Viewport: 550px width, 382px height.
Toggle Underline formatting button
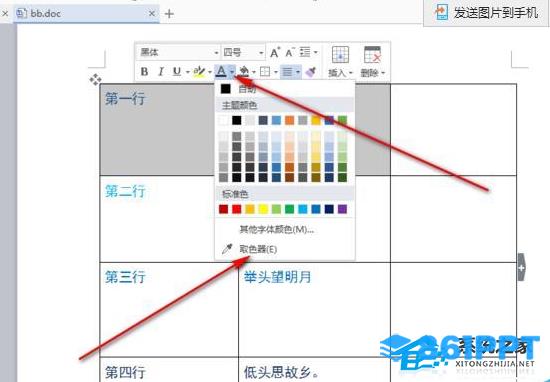pos(177,72)
